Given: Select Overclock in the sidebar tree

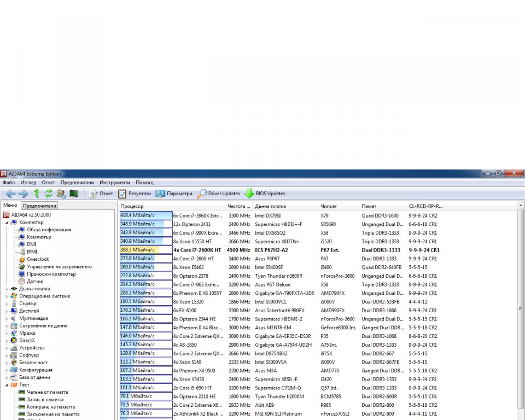Looking at the screenshot, I should (38, 259).
